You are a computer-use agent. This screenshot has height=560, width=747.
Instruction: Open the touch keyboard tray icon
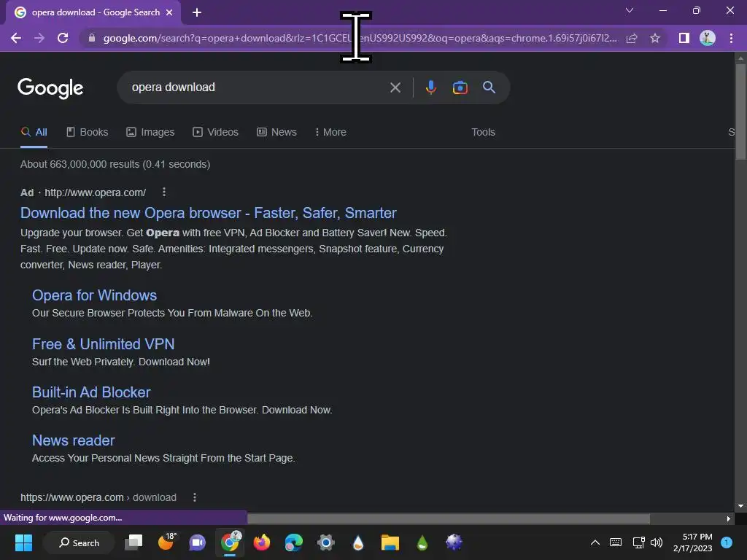click(616, 542)
